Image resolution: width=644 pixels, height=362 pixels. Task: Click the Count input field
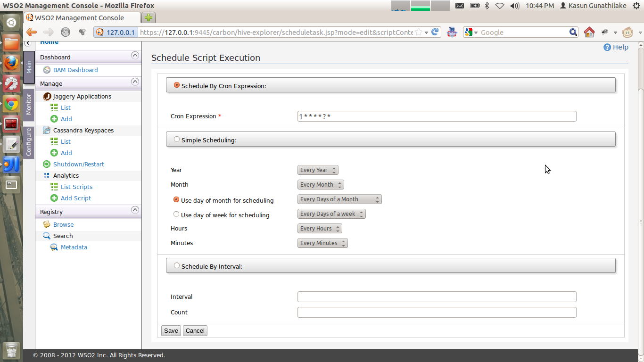pyautogui.click(x=437, y=312)
